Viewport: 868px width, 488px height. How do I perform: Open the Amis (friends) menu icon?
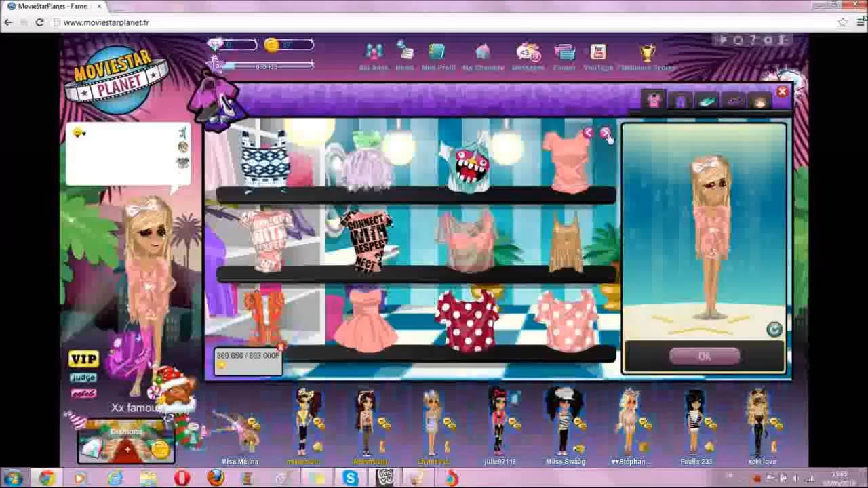pyautogui.click(x=374, y=52)
